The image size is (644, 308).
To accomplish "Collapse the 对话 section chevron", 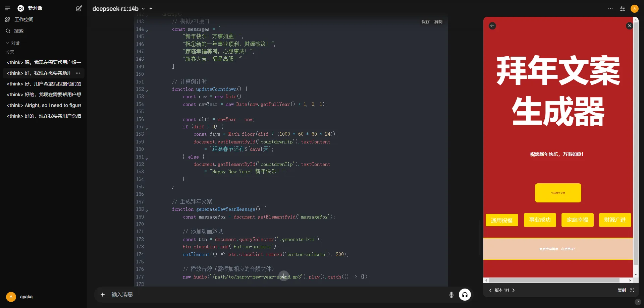I will pos(7,43).
